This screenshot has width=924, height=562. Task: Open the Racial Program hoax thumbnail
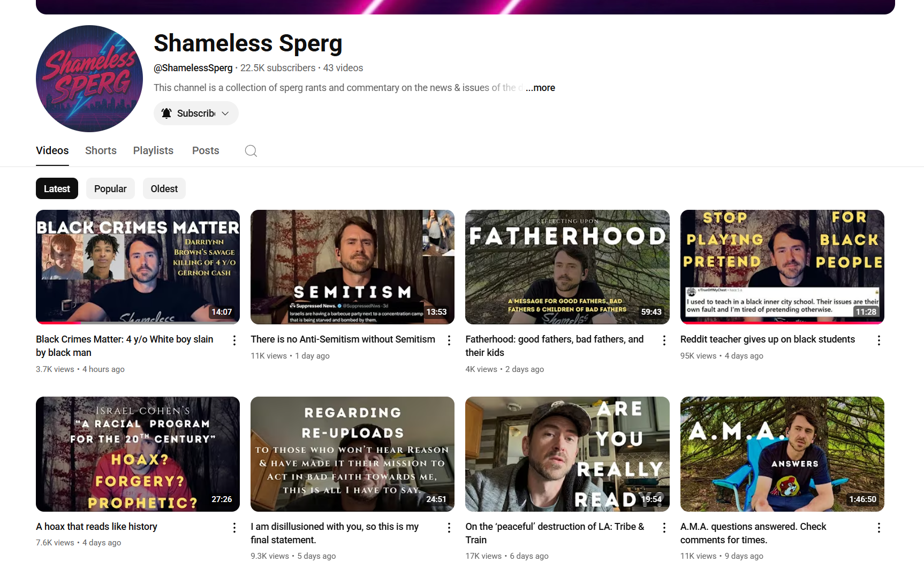pos(138,454)
